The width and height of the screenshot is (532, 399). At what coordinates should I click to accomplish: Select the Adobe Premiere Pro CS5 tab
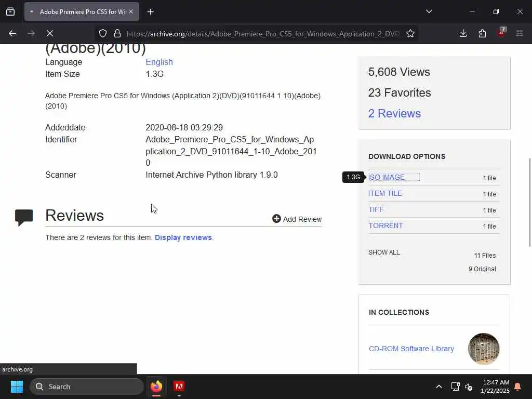(82, 12)
